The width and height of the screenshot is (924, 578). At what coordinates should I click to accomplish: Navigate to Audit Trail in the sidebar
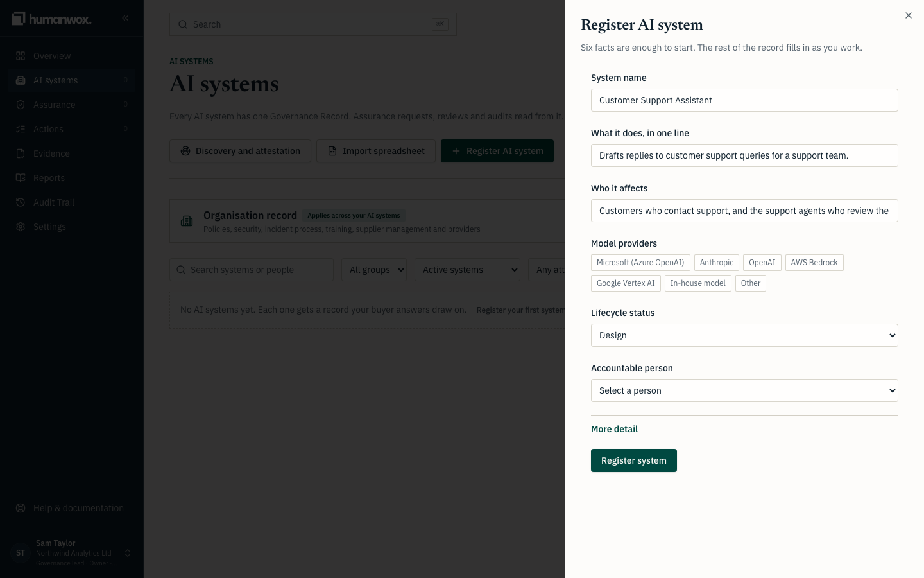point(72,202)
